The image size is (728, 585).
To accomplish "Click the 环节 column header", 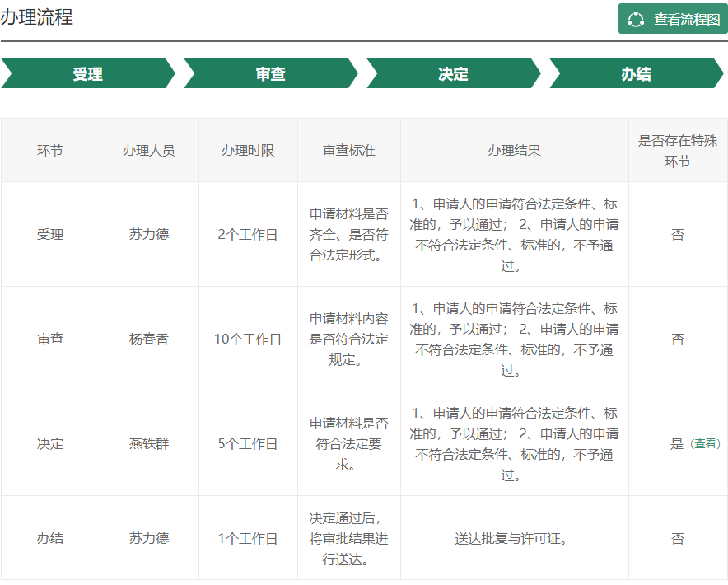I will tap(50, 150).
